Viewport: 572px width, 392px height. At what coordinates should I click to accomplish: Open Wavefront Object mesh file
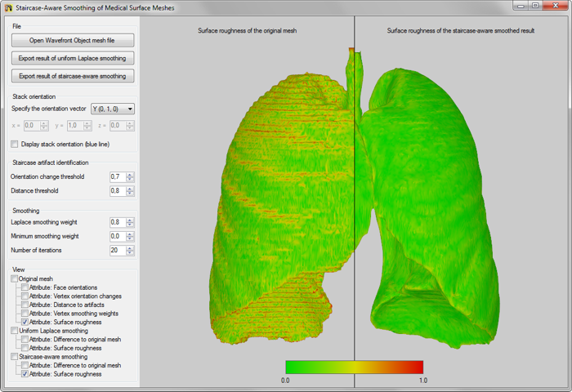pyautogui.click(x=73, y=41)
